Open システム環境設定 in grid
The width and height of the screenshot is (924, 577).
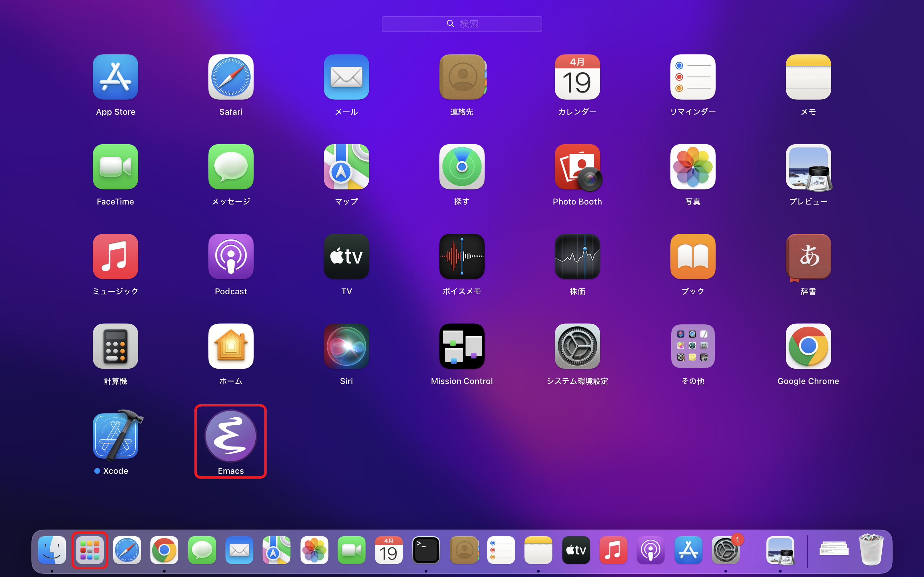577,346
